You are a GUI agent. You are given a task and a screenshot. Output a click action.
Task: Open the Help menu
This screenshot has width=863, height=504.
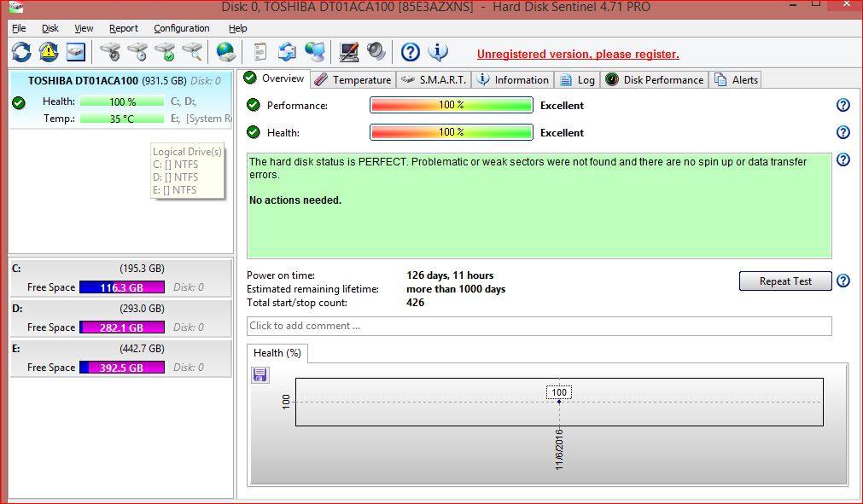coord(238,28)
